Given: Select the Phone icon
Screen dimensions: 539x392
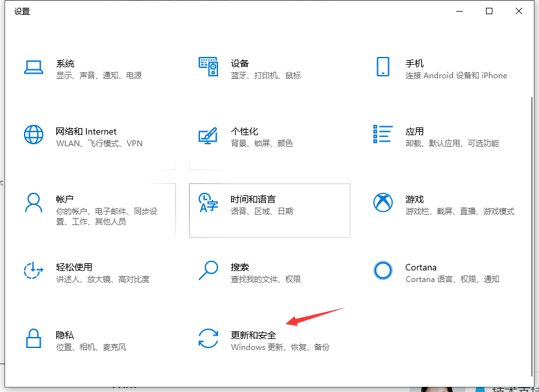Looking at the screenshot, I should (x=383, y=67).
